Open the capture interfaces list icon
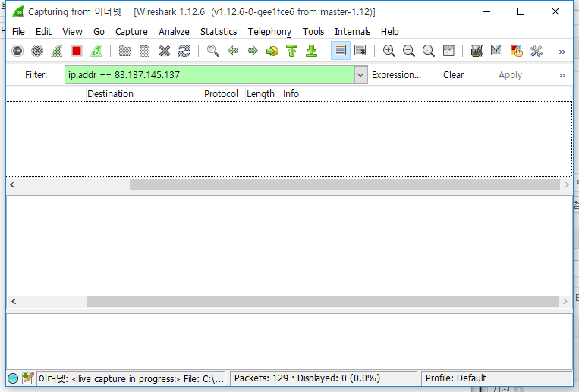Viewport: 579px width, 392px height. coord(17,51)
